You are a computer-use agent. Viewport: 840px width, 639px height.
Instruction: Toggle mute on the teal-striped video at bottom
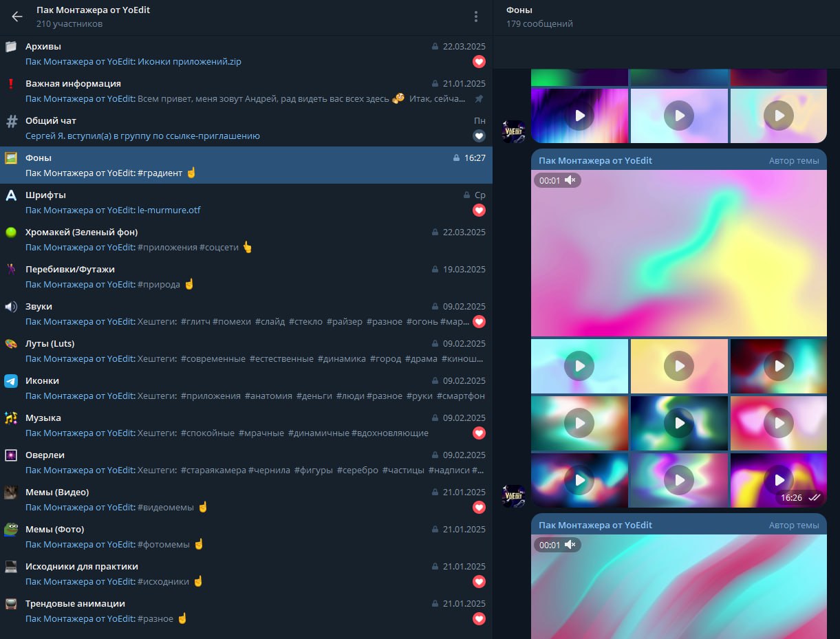tap(570, 545)
